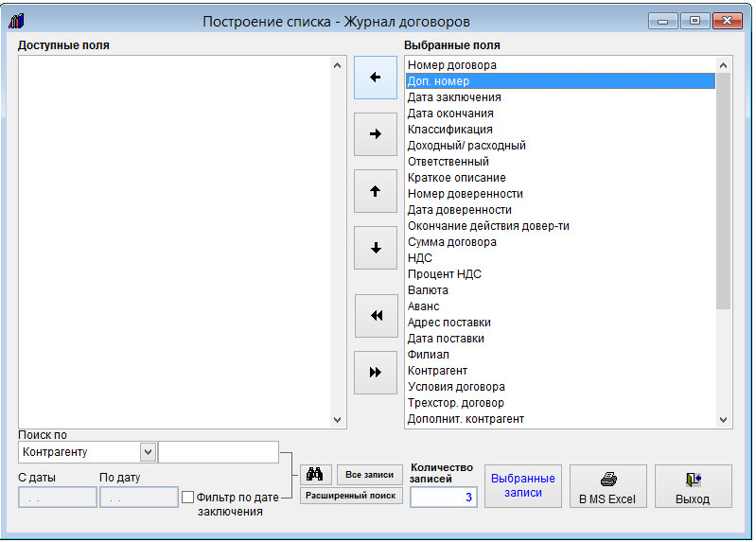The height and width of the screenshot is (542, 756).
Task: Click the double left arrow button
Action: [376, 316]
